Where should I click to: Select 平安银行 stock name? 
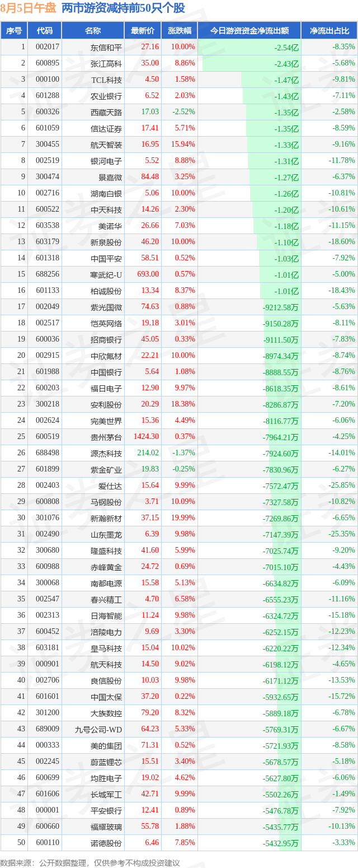[x=106, y=810]
